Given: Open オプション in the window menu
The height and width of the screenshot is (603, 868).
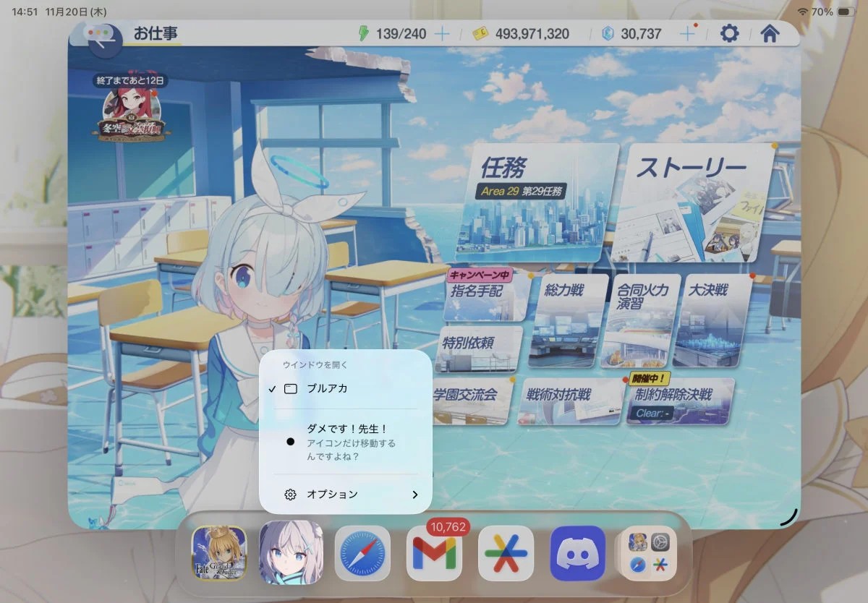Looking at the screenshot, I should point(346,495).
